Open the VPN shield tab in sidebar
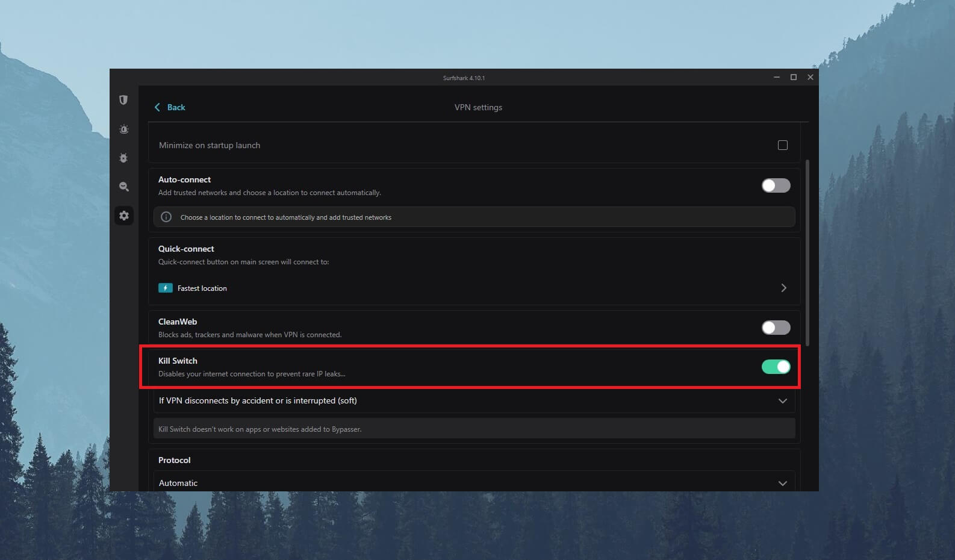 (x=123, y=100)
